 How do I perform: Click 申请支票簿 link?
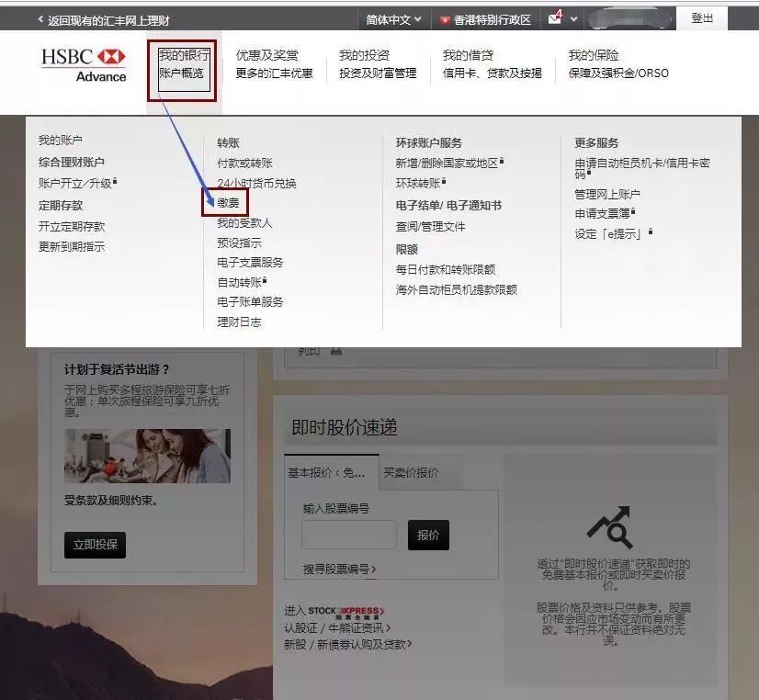[x=604, y=214]
